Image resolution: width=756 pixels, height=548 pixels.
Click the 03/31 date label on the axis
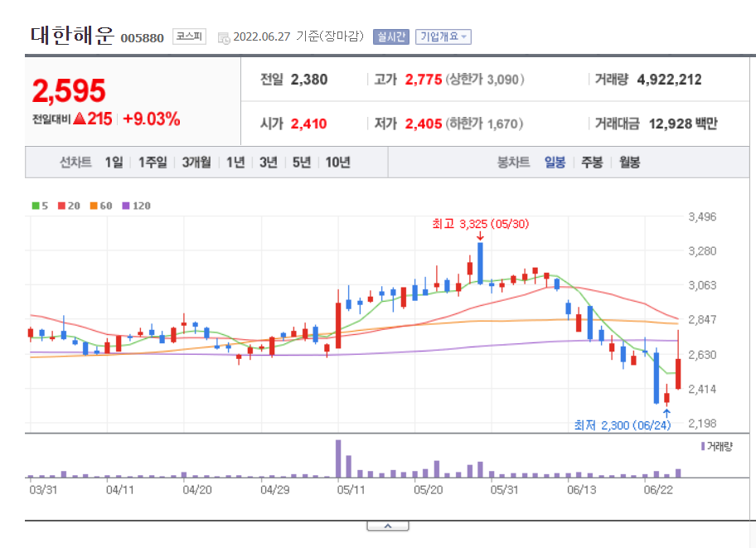coord(43,490)
